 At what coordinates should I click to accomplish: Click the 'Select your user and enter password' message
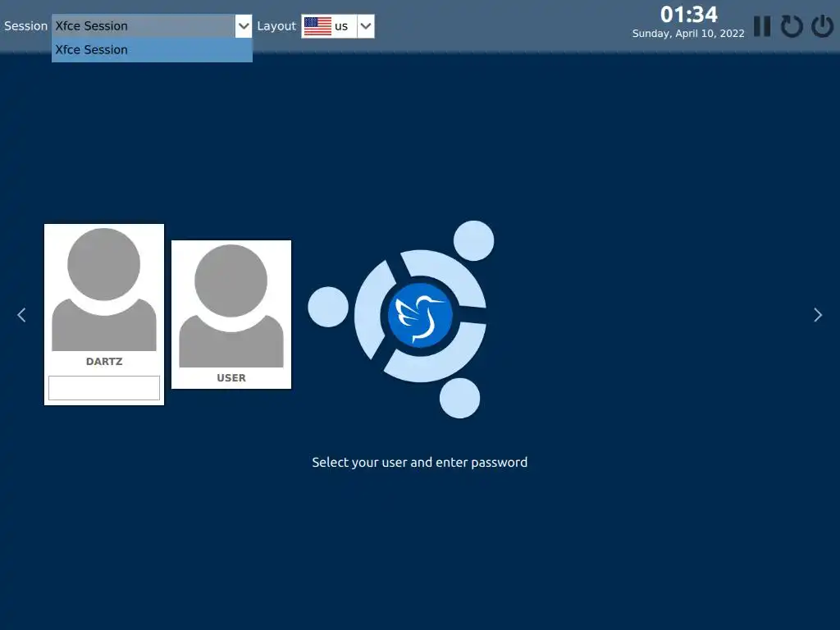(420, 463)
